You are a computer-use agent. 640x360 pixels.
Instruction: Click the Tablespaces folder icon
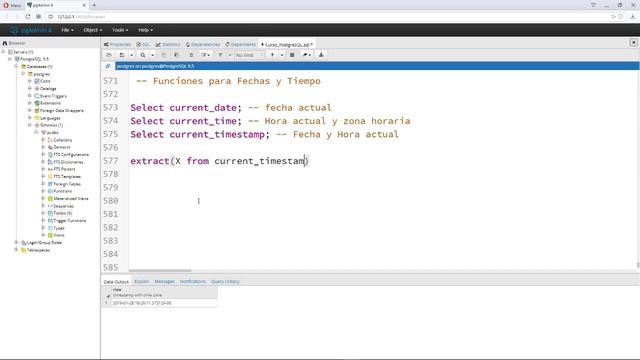[23, 250]
